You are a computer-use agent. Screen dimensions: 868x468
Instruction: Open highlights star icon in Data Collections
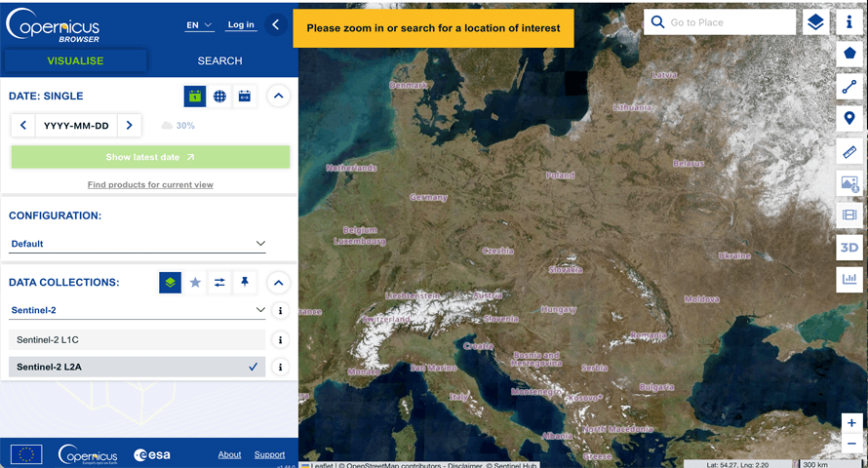coord(195,283)
